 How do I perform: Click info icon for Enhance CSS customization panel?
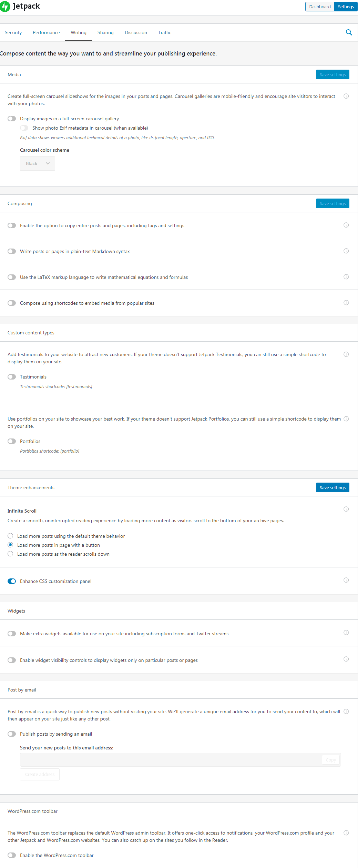point(346,580)
